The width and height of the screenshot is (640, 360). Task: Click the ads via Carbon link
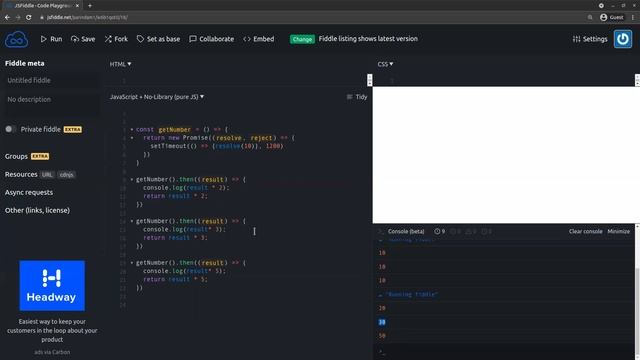(52, 352)
